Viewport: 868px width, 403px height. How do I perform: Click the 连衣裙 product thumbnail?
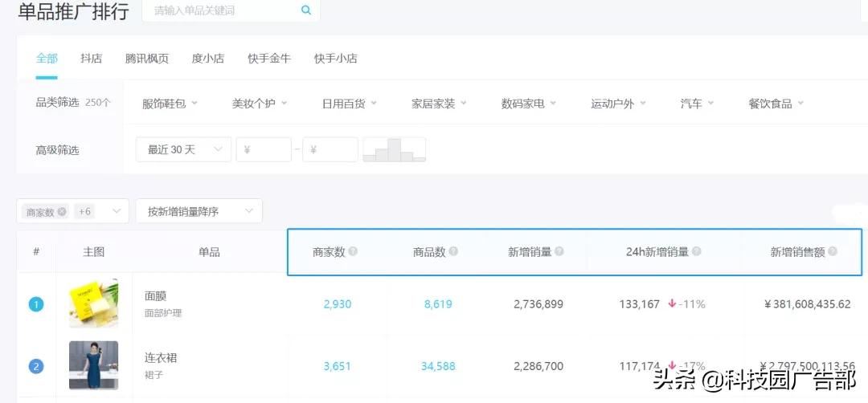[x=93, y=365]
